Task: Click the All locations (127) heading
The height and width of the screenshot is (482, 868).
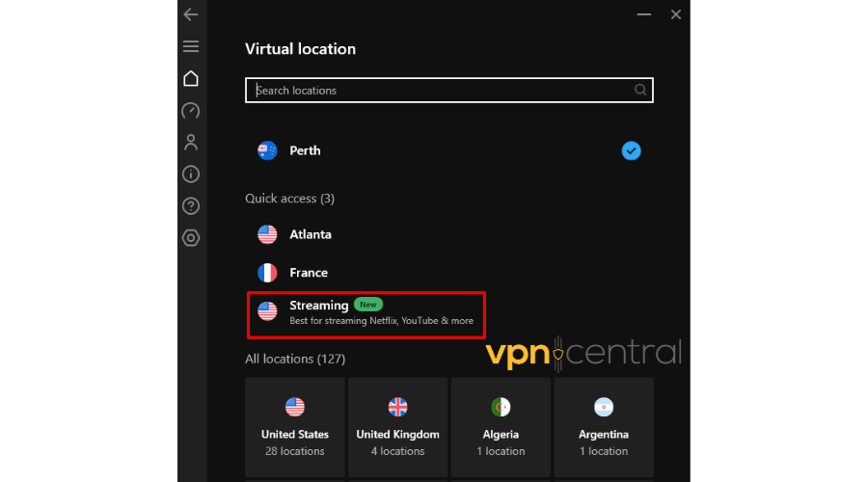Action: point(295,360)
